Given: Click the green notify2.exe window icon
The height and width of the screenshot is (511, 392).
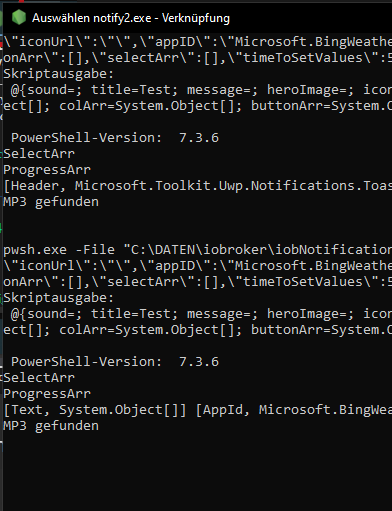Looking at the screenshot, I should pos(19,17).
